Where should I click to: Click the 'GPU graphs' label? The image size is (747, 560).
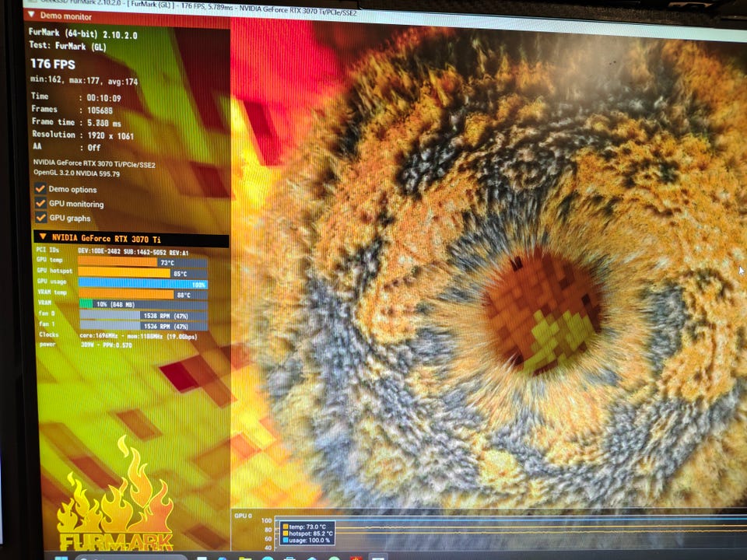point(69,218)
